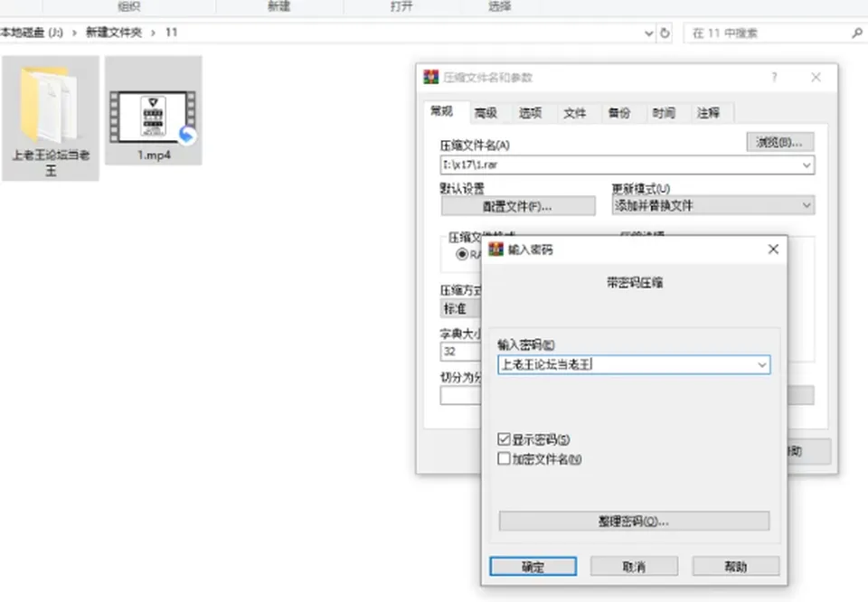The image size is (868, 602).
Task: Navigate to 新建文件夹 breadcrumb
Action: click(x=114, y=33)
